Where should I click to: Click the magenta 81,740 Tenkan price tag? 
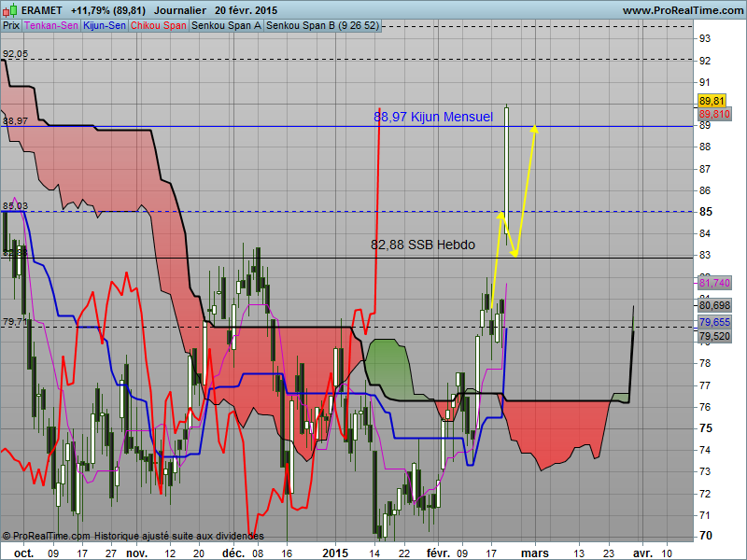pyautogui.click(x=714, y=284)
